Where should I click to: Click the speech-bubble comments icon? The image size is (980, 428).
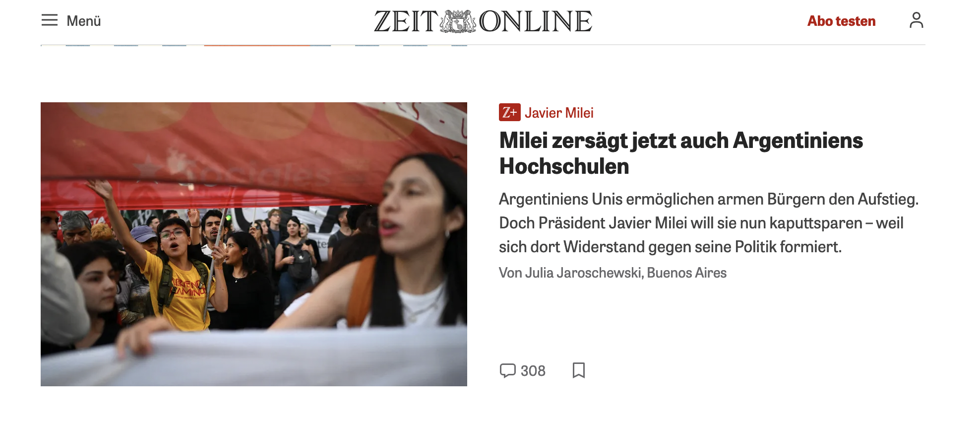coord(507,370)
